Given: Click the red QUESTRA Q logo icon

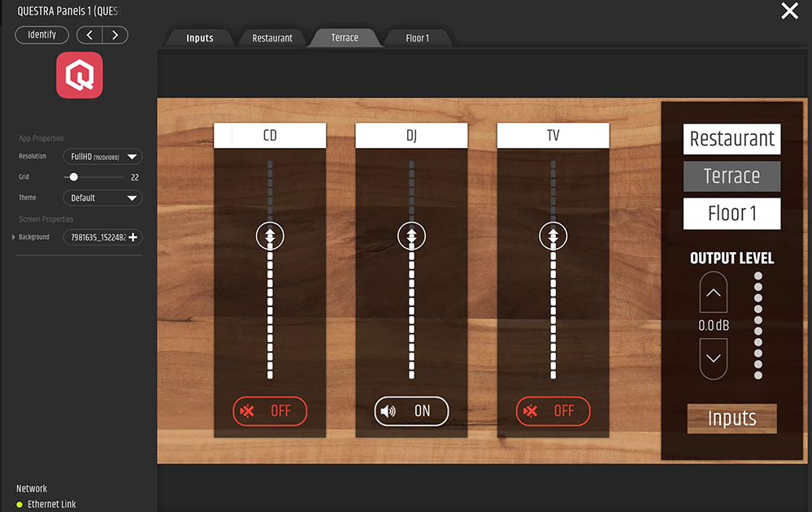Looking at the screenshot, I should 79,76.
